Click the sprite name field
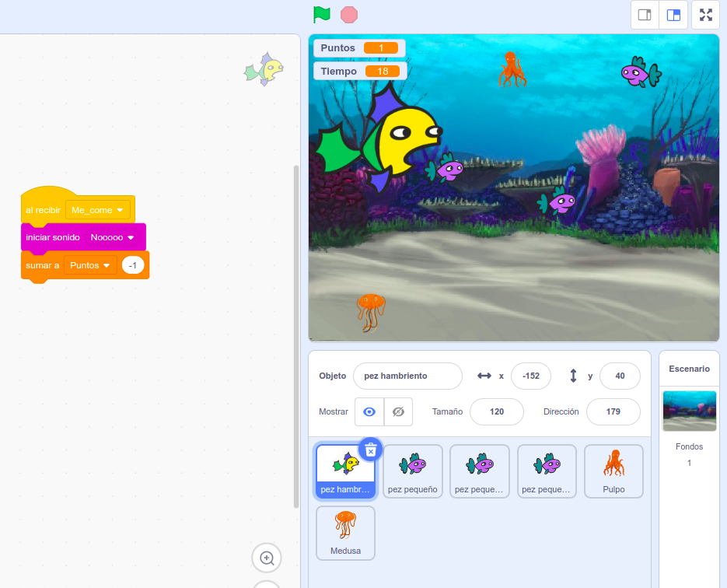 (x=407, y=376)
